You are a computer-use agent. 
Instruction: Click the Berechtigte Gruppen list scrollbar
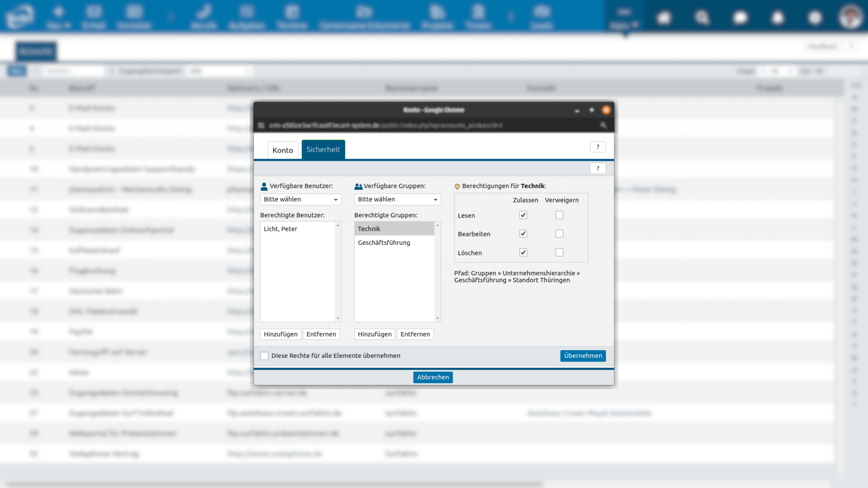pos(437,271)
